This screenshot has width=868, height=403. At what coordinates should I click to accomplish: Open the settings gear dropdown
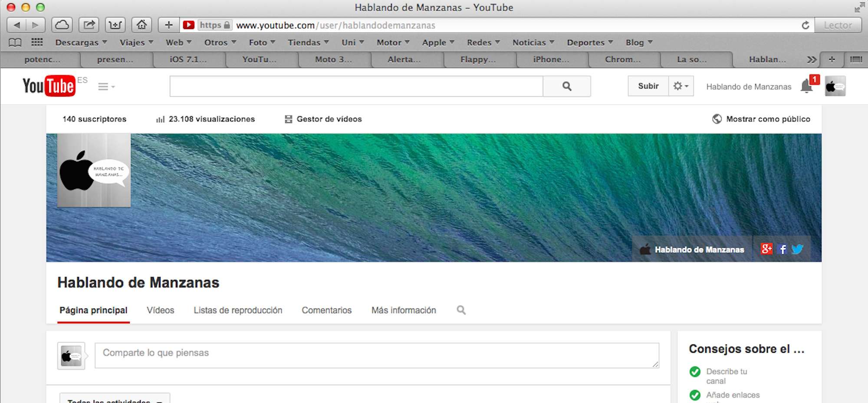(x=681, y=86)
